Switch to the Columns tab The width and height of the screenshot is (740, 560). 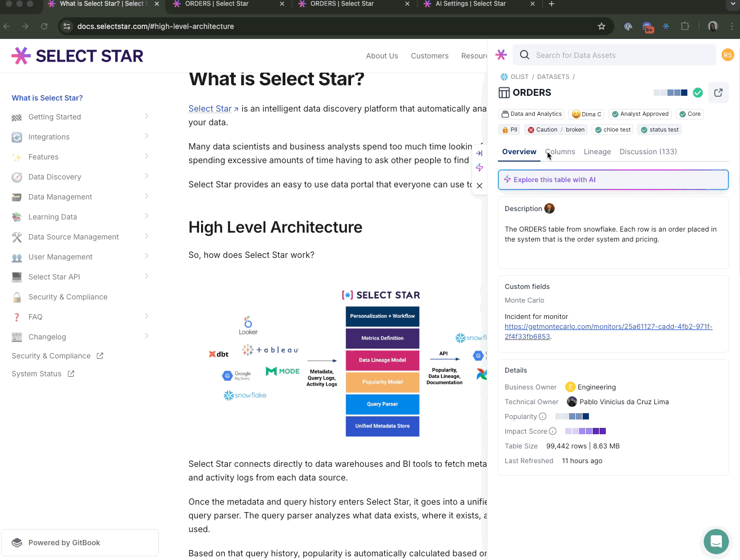[561, 152]
